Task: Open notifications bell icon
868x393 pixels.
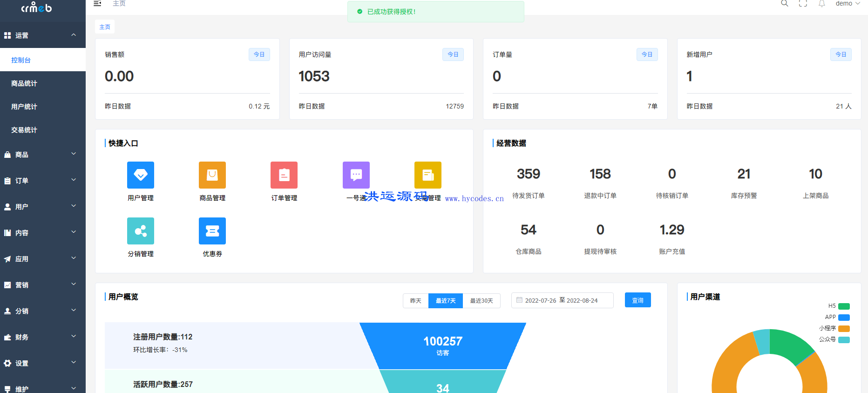Action: (x=822, y=3)
